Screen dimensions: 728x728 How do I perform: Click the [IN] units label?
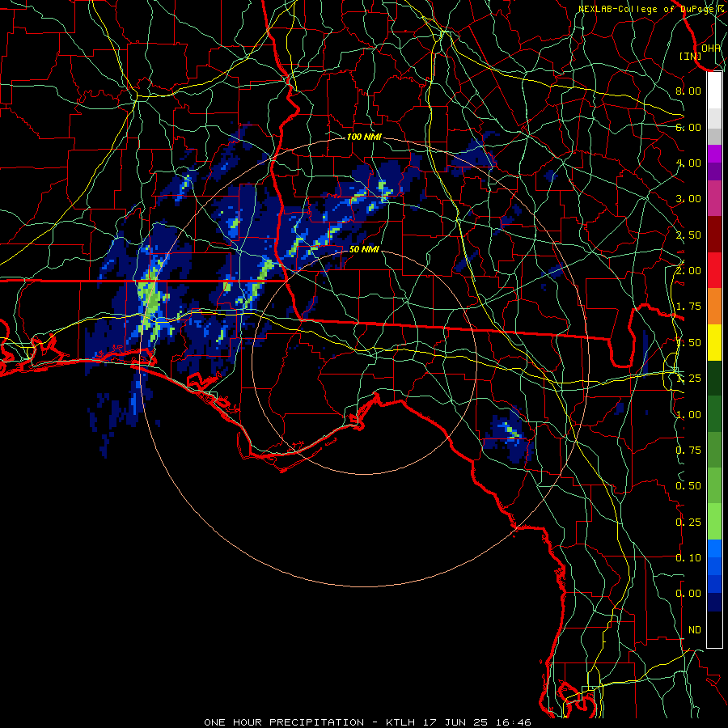coord(691,56)
